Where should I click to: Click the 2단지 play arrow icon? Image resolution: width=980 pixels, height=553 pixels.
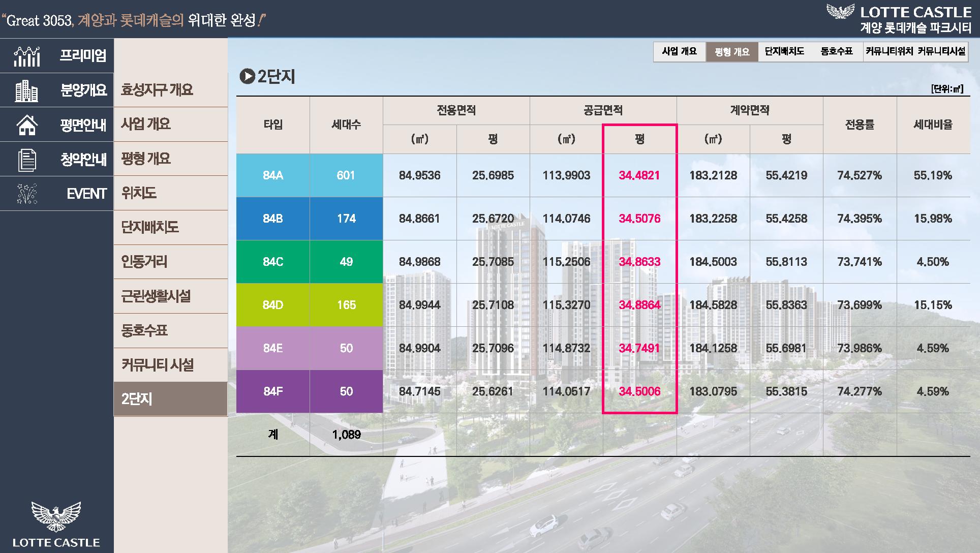(x=247, y=77)
